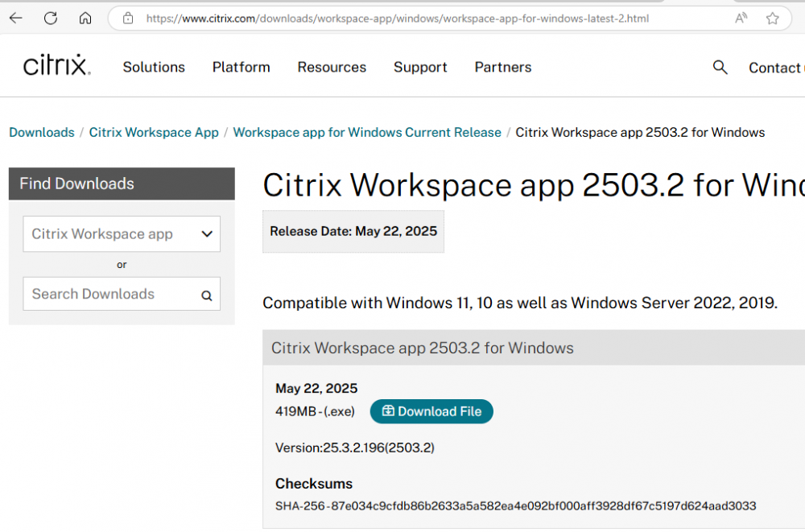Click the May 22, 2025 date in download box

click(316, 388)
